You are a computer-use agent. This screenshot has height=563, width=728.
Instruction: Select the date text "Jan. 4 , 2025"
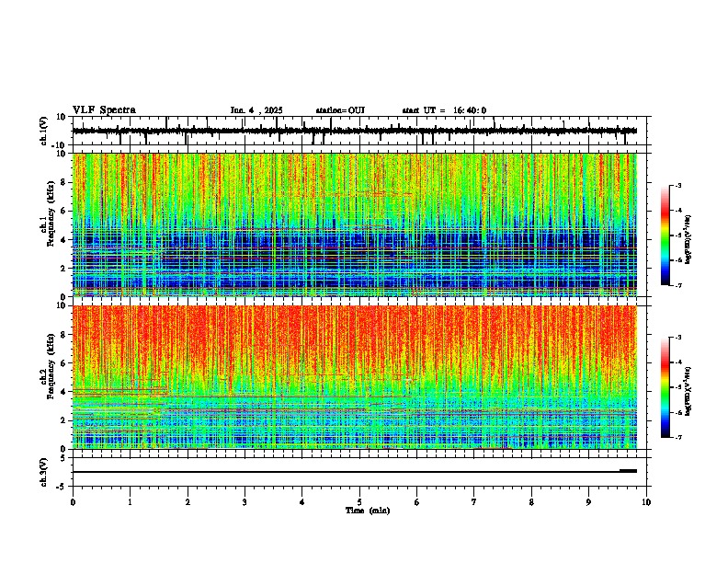(256, 110)
